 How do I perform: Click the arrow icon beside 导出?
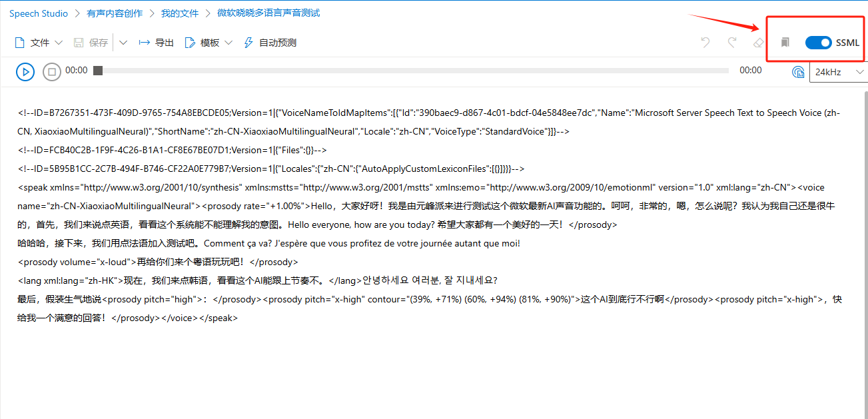coord(144,43)
